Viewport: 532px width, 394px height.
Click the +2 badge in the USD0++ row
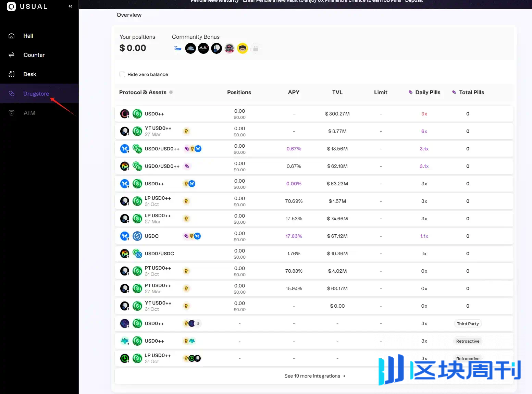(x=197, y=323)
